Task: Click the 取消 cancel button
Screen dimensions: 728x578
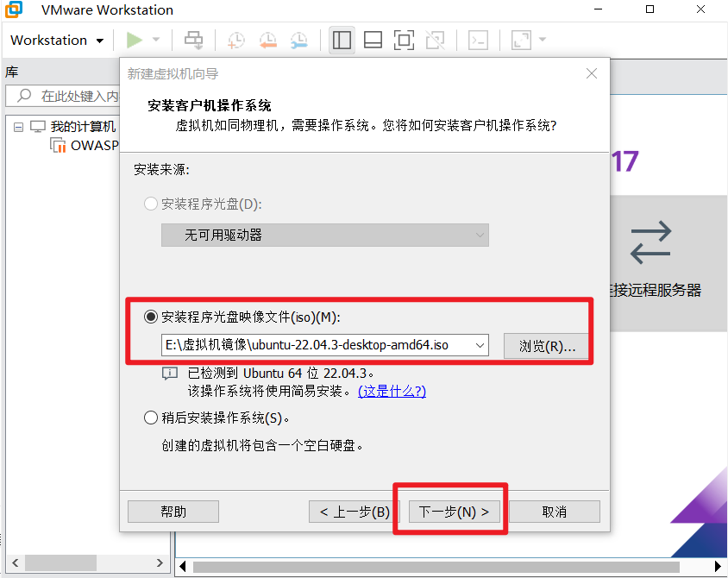Action: point(555,512)
